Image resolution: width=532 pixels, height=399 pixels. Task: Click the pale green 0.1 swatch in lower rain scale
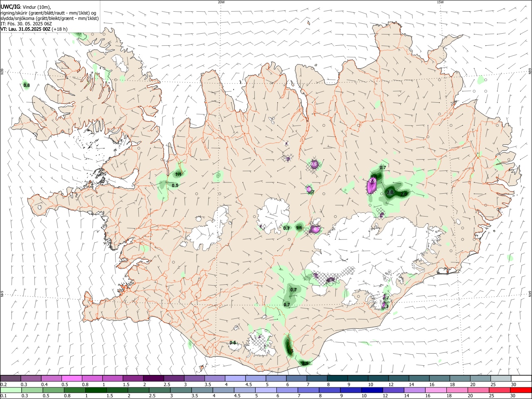11,390
